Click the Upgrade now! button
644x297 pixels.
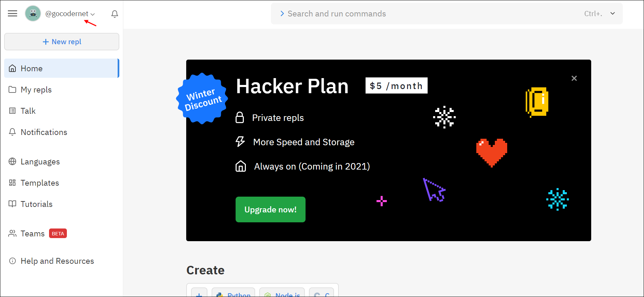(x=270, y=209)
